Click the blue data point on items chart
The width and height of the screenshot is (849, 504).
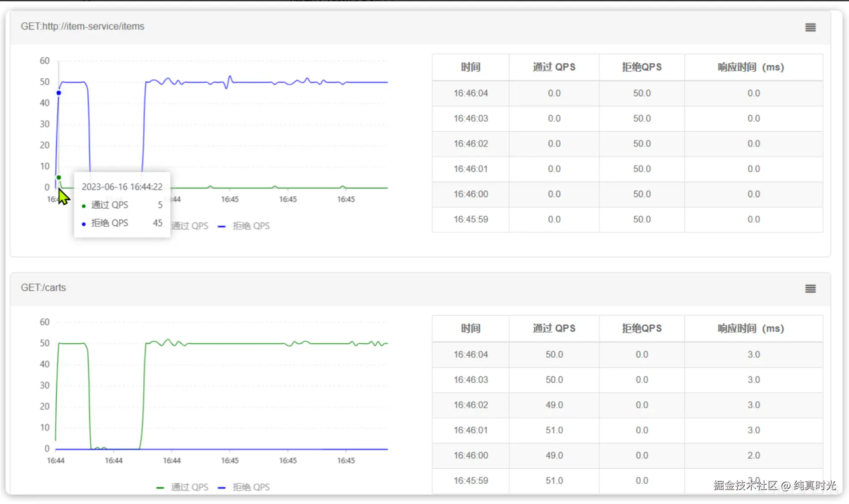point(59,93)
